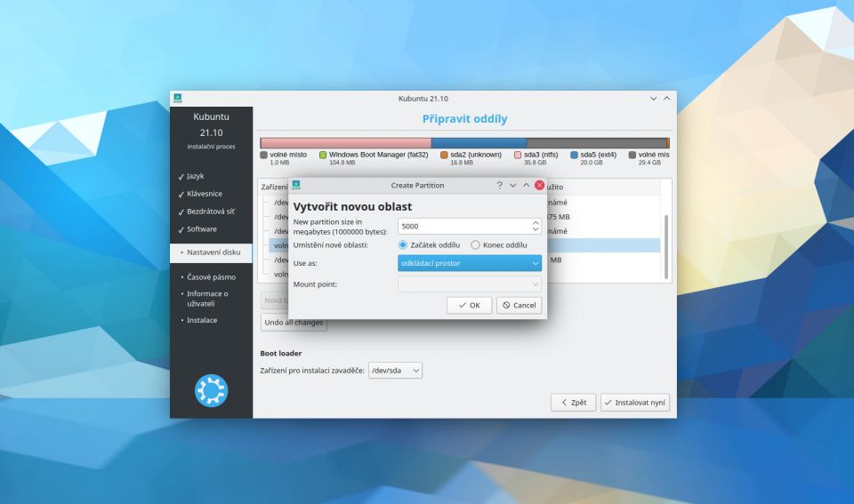
Task: Click the help question mark in Create Partition
Action: pyautogui.click(x=499, y=185)
